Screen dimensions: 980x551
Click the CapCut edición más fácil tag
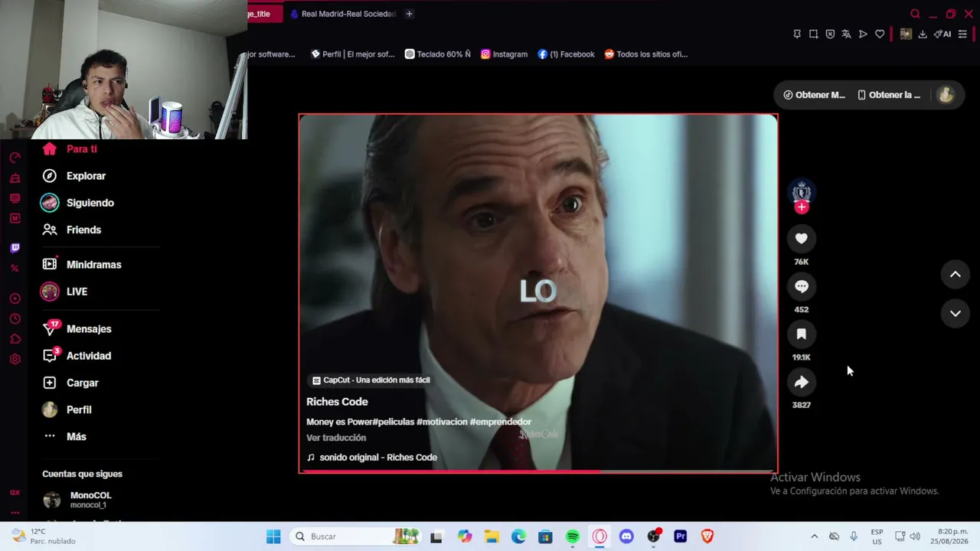coord(371,380)
